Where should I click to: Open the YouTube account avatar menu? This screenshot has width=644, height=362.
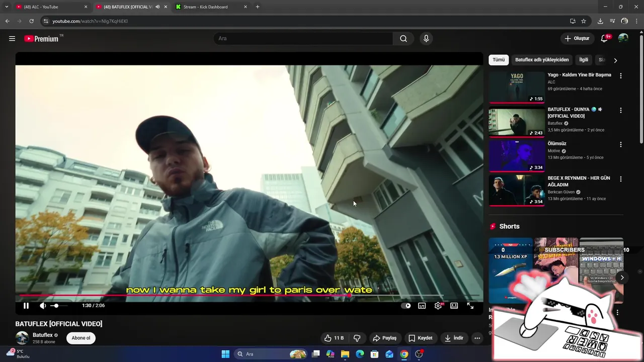point(623,39)
